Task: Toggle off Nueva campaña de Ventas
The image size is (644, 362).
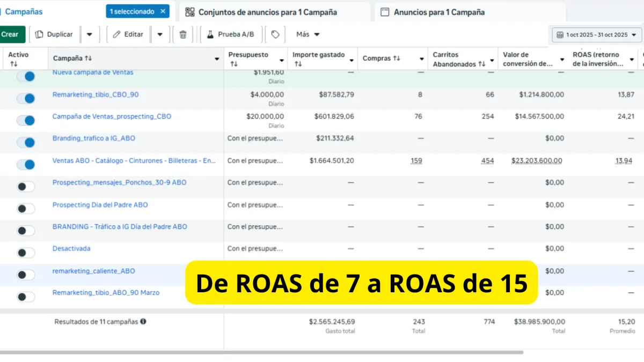Action: pyautogui.click(x=25, y=76)
